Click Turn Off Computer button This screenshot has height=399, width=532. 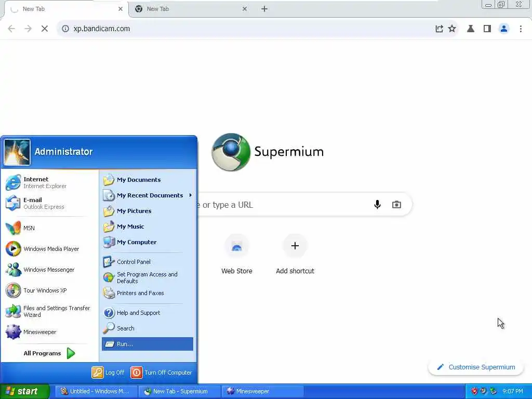click(161, 373)
